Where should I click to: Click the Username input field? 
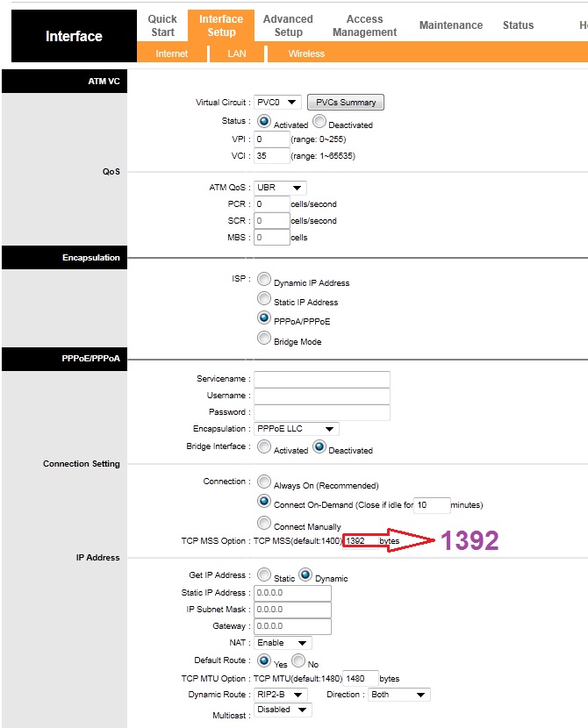322,396
